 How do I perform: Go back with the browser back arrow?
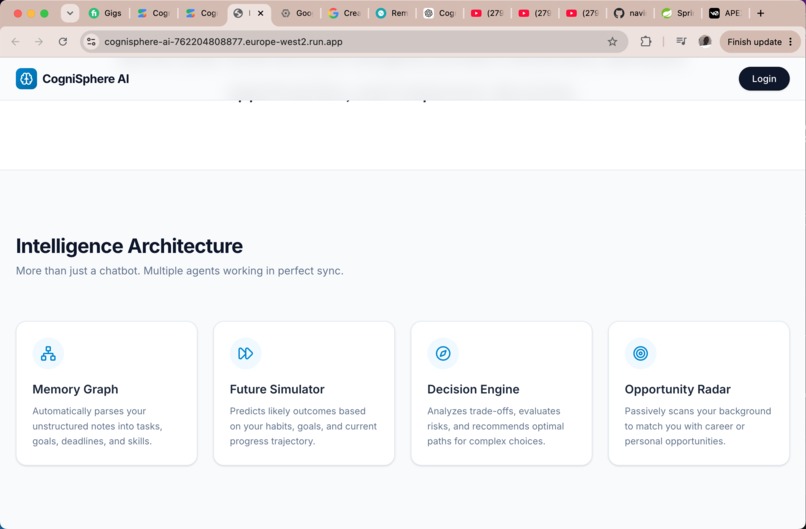(x=15, y=42)
